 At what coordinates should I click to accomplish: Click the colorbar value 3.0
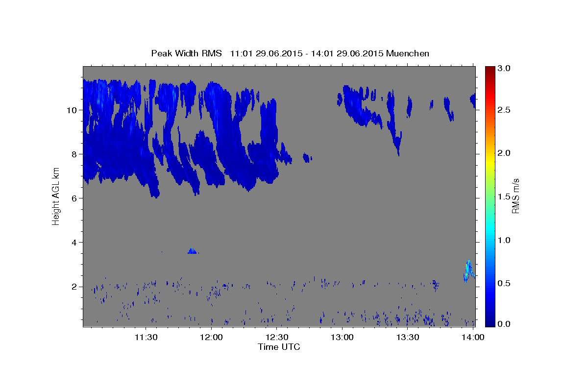pyautogui.click(x=505, y=69)
